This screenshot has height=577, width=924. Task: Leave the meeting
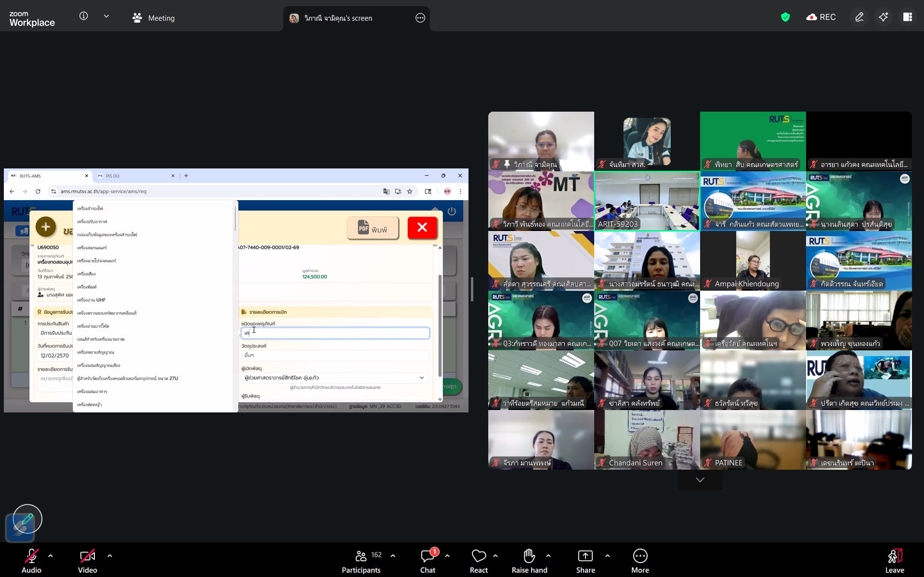pos(894,561)
